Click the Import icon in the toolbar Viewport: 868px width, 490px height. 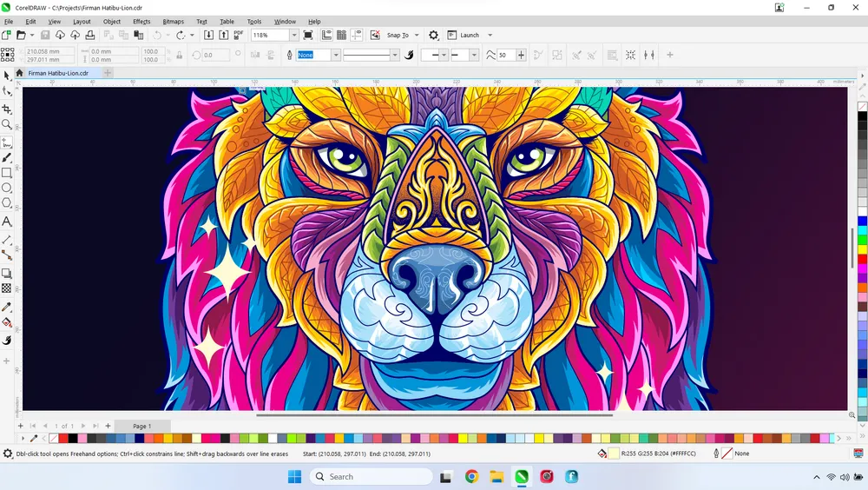coord(209,35)
